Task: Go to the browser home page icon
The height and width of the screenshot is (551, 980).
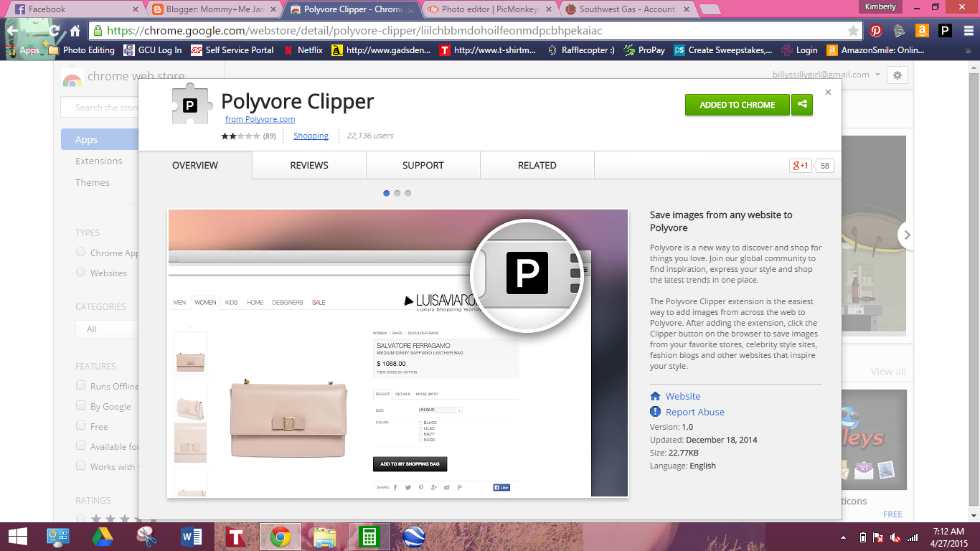Action: [x=75, y=31]
